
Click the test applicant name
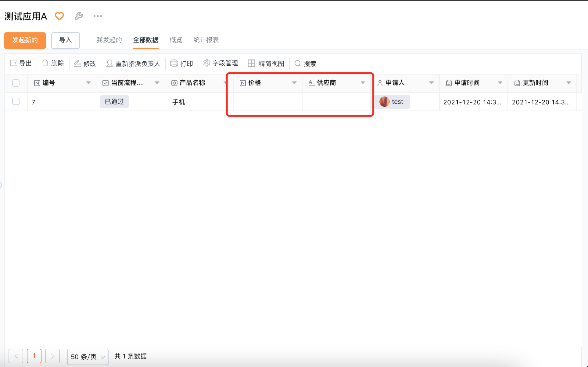[x=397, y=102]
